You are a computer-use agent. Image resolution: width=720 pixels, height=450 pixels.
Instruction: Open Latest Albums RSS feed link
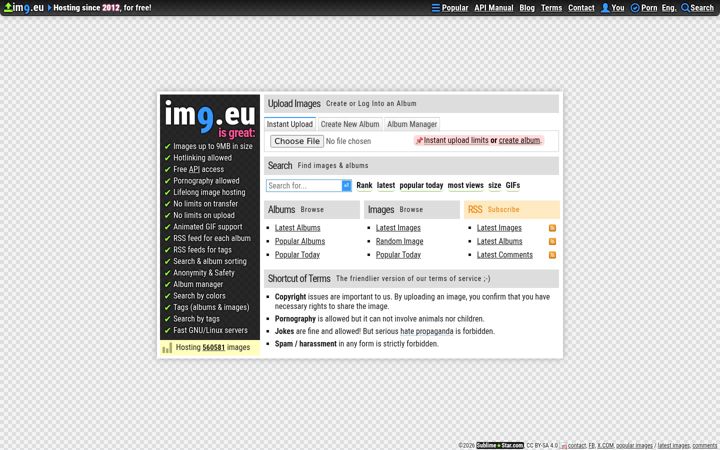(500, 241)
